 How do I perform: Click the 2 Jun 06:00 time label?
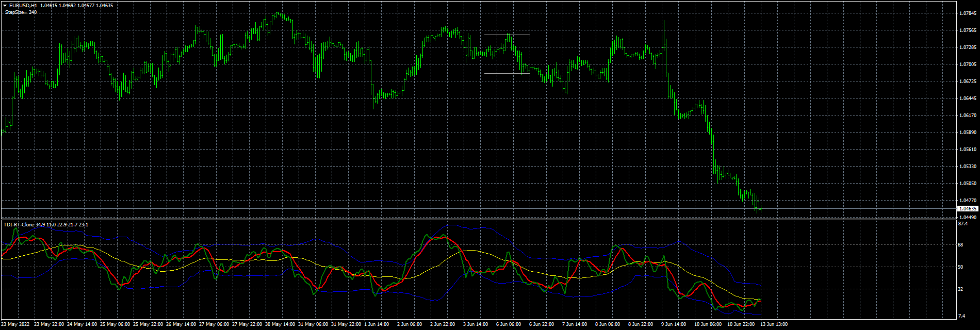coord(410,324)
